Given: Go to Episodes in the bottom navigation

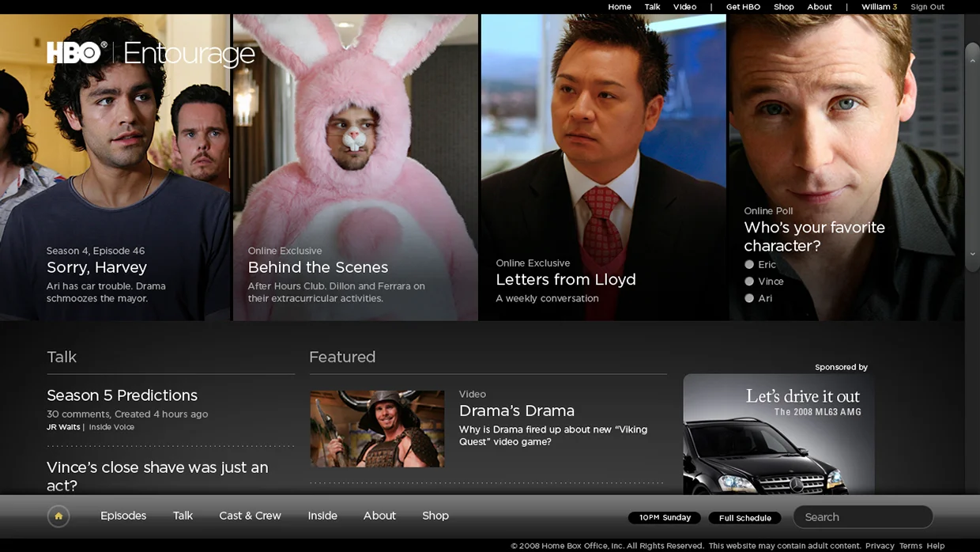Looking at the screenshot, I should (123, 516).
